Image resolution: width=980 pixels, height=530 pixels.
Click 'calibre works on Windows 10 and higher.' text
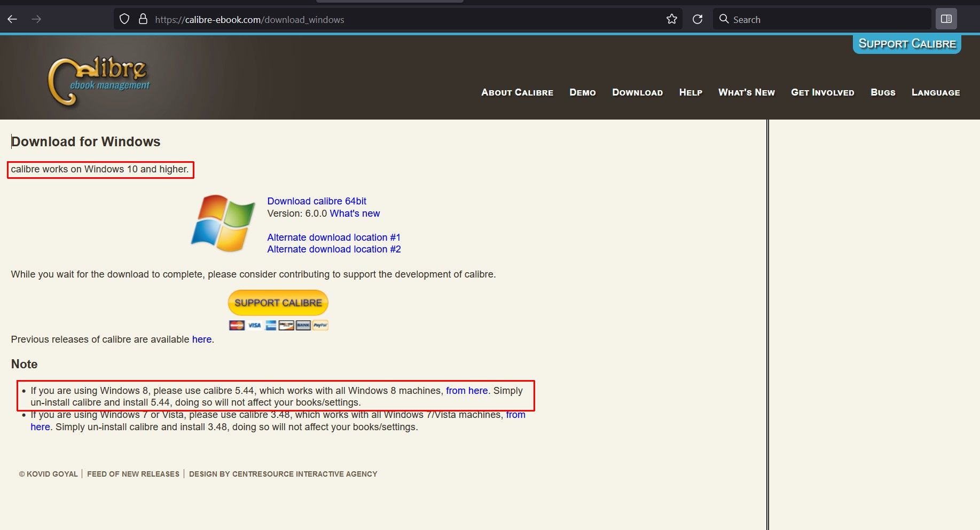click(x=100, y=169)
